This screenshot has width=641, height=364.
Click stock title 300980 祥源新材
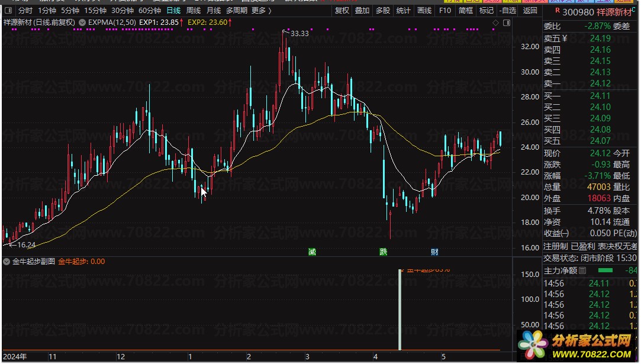point(597,12)
